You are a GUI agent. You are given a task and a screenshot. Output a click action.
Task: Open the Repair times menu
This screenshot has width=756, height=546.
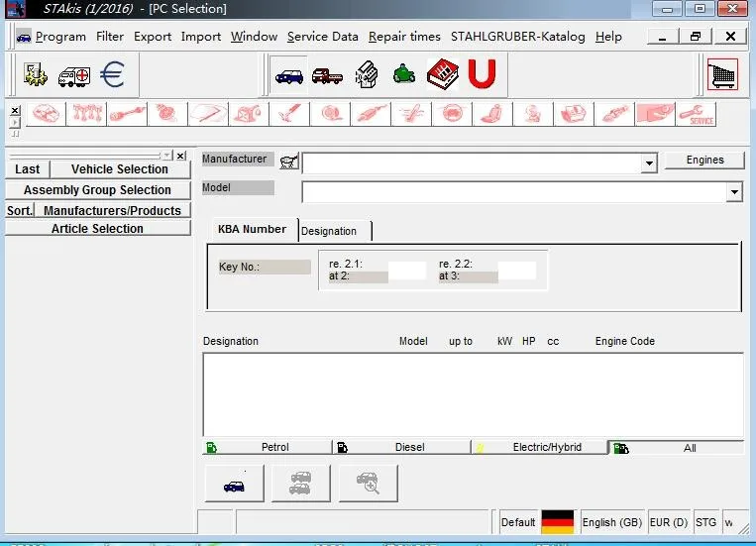pyautogui.click(x=404, y=37)
